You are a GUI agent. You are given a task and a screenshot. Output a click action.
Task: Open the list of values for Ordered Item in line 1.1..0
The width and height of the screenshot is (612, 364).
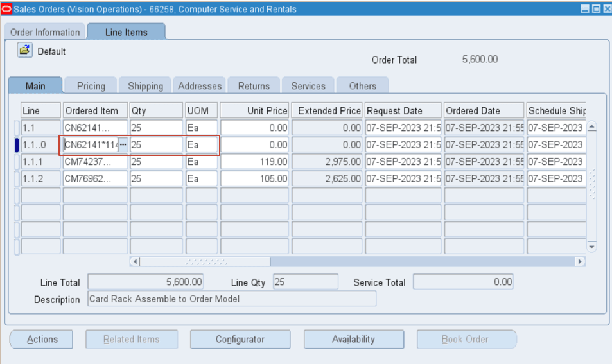[123, 144]
